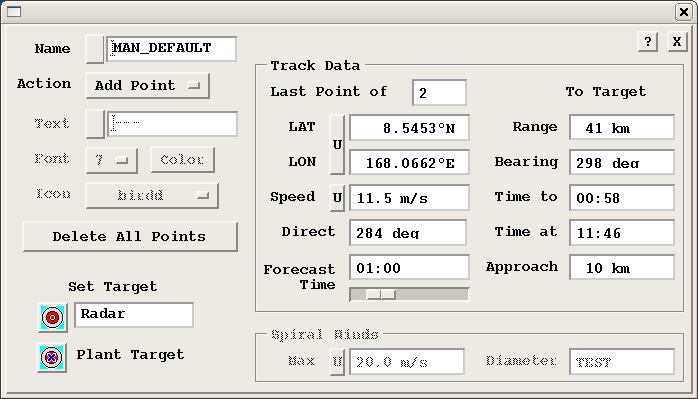Click the Radar target name field
The image size is (698, 399).
134,315
